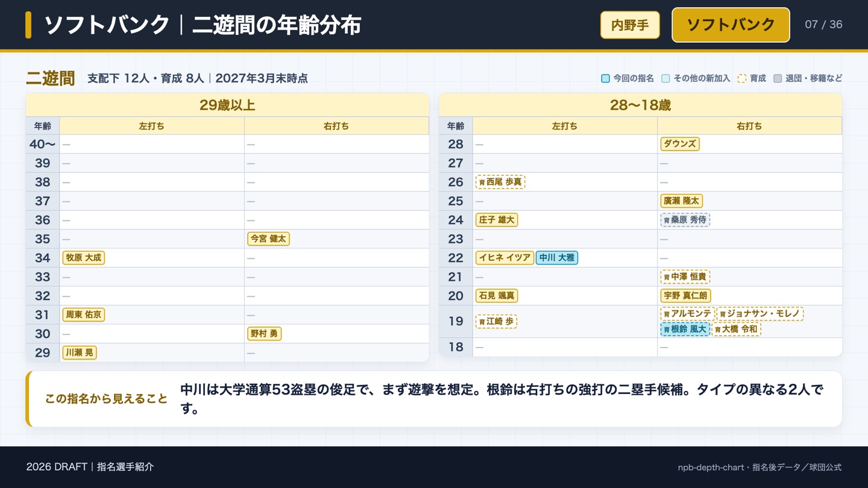Select the 川瀬 晃 player chip
The height and width of the screenshot is (488, 868).
click(x=80, y=352)
